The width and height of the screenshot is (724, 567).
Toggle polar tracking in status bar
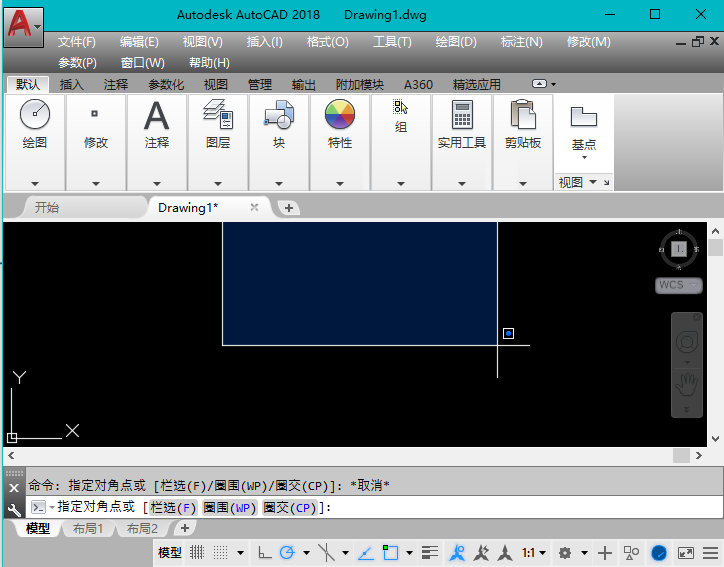coord(287,552)
